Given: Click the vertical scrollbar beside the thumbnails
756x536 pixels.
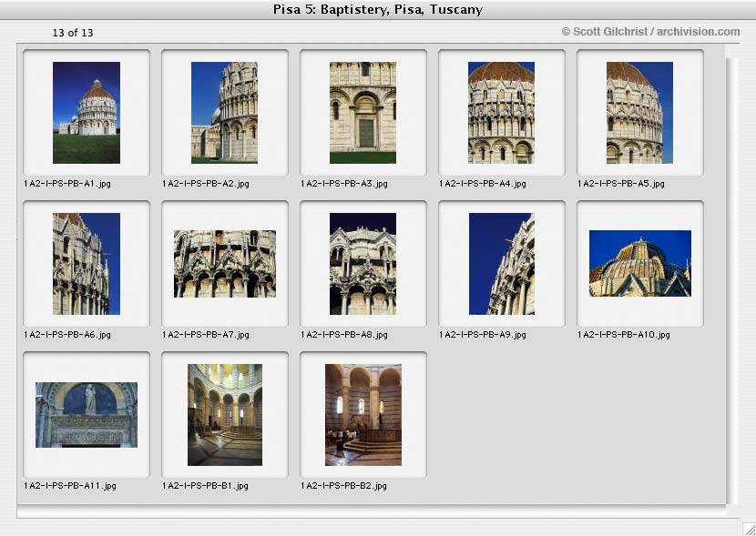Looking at the screenshot, I should 731,281.
